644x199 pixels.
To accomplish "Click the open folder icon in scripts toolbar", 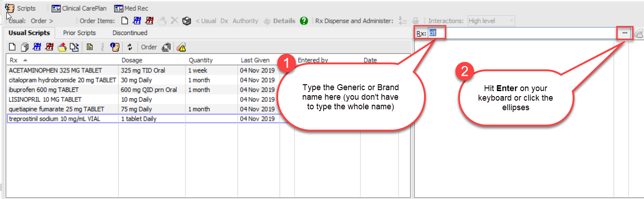I will coord(62,47).
